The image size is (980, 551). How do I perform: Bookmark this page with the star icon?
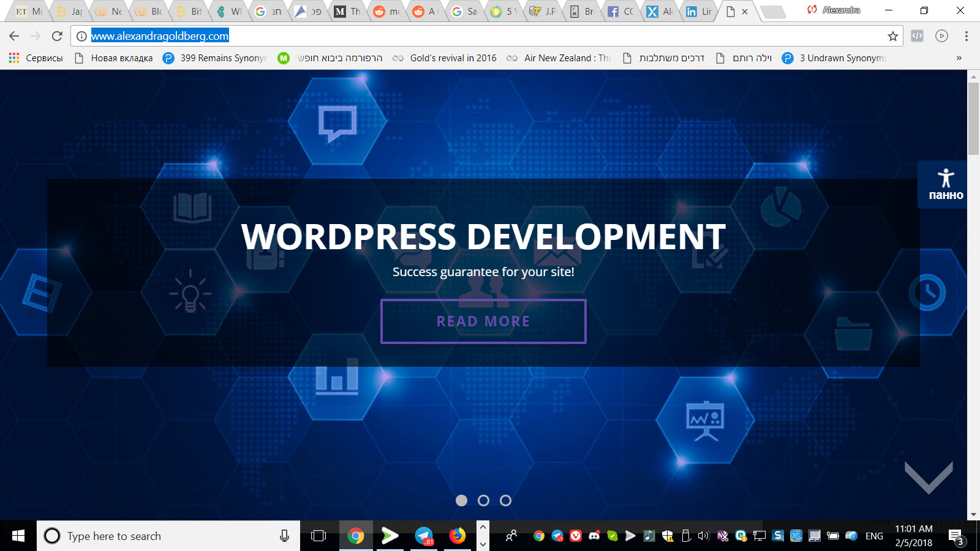[x=893, y=36]
